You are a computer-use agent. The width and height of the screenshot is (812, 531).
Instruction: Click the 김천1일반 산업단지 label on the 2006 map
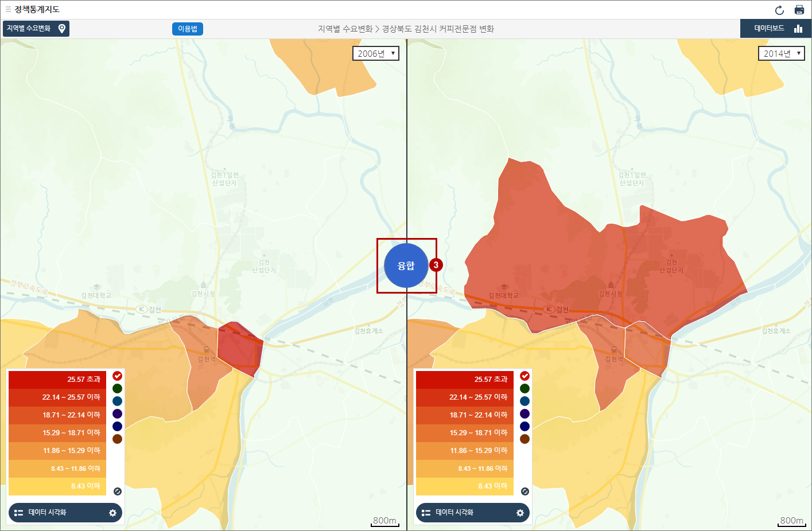(x=224, y=179)
